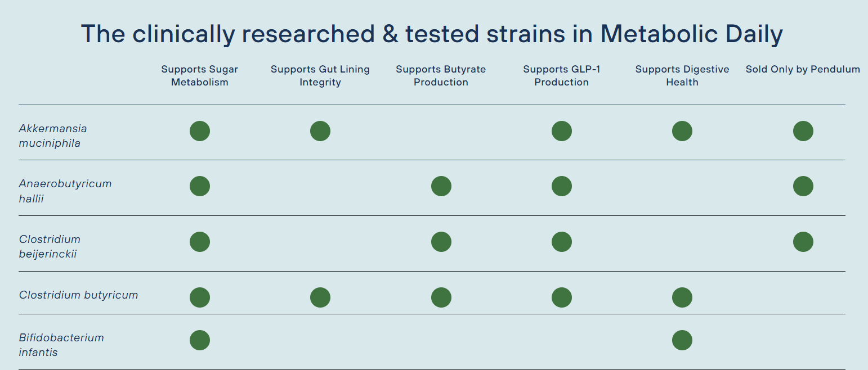Click the Clostridium butyricum strain name
This screenshot has height=370, width=868.
78,295
